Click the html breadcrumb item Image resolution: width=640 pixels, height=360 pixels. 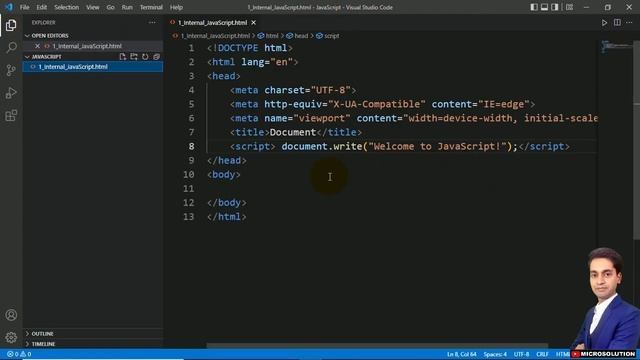pyautogui.click(x=269, y=36)
